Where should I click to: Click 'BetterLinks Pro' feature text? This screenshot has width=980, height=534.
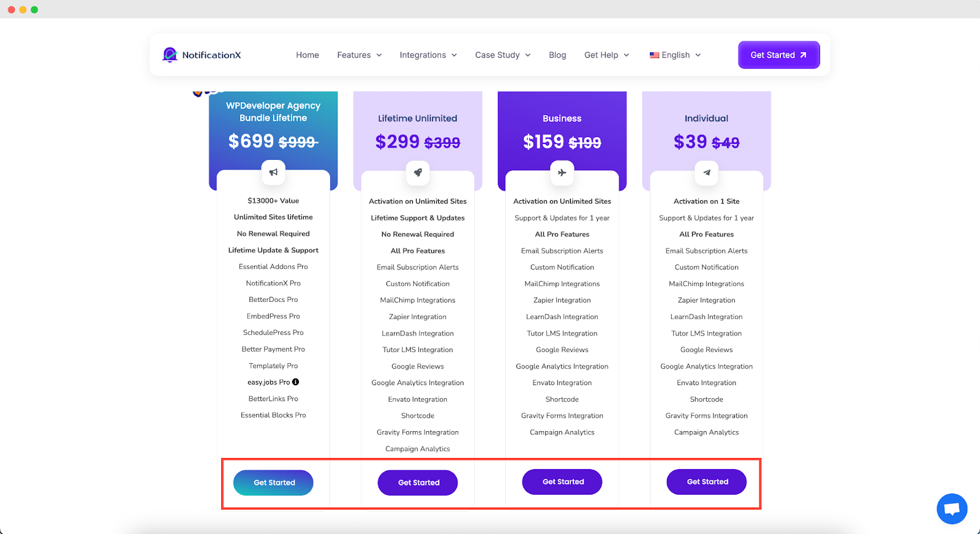(x=273, y=399)
